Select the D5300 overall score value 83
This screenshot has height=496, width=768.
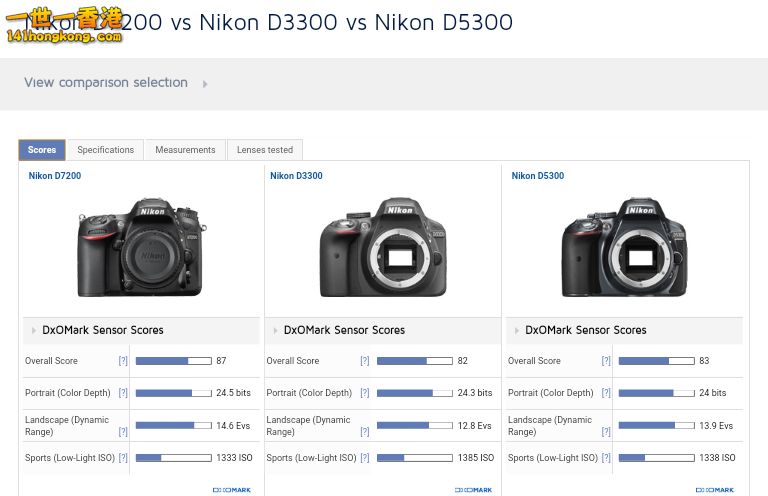(704, 361)
